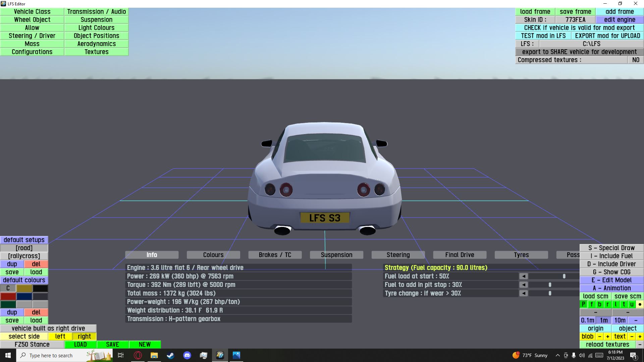
Task: Click the 'P' view button in the green row
Action: click(x=584, y=304)
